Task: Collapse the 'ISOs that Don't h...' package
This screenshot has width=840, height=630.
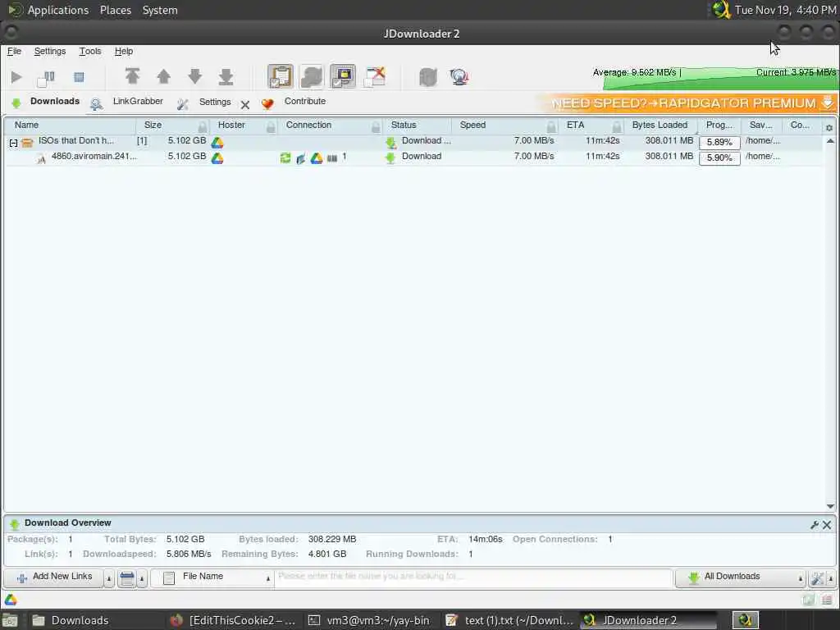Action: pos(13,143)
